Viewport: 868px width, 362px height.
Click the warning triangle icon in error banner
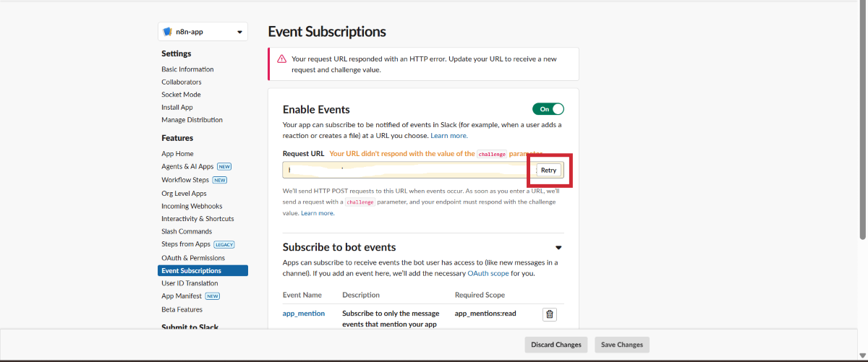click(281, 59)
